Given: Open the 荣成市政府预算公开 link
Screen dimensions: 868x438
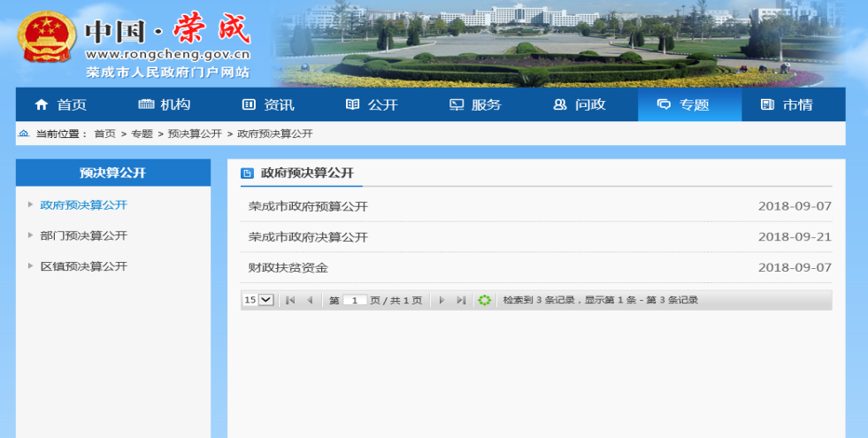Looking at the screenshot, I should coord(308,207).
